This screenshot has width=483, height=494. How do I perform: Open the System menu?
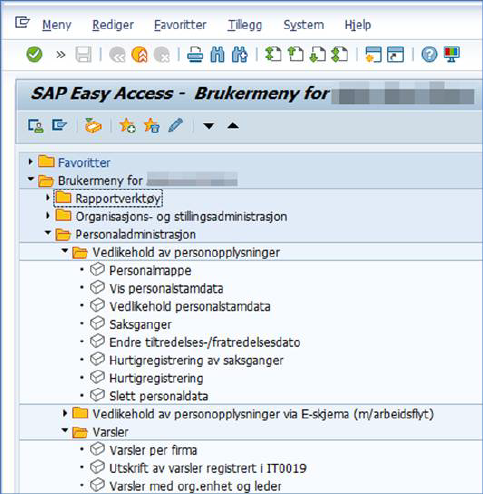(304, 25)
